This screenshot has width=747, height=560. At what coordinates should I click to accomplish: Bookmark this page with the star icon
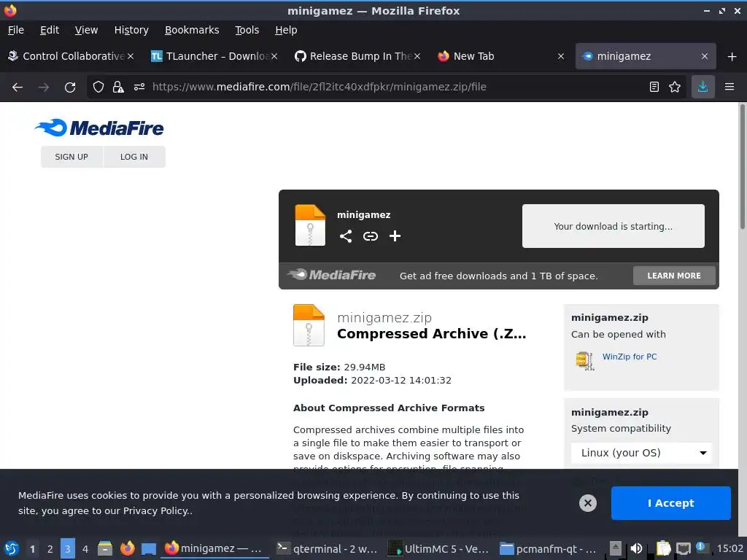coord(675,87)
